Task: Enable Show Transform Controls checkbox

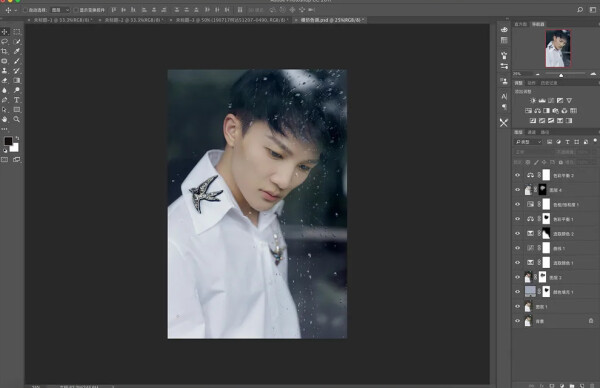Action: click(x=76, y=10)
